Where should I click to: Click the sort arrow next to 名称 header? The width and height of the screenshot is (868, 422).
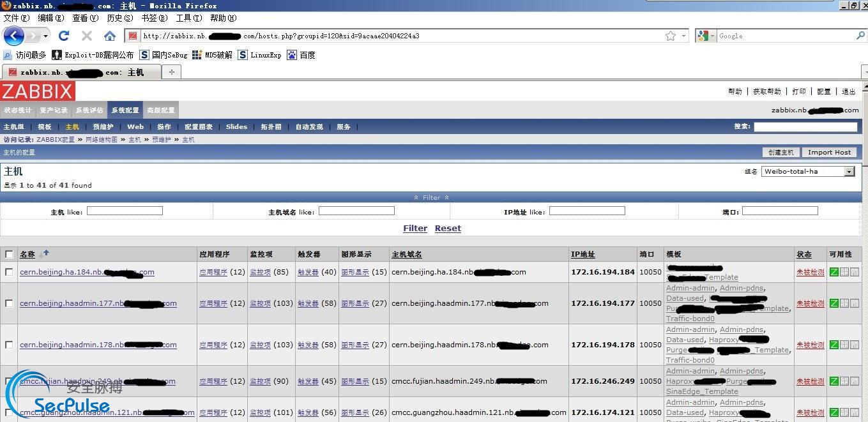44,254
